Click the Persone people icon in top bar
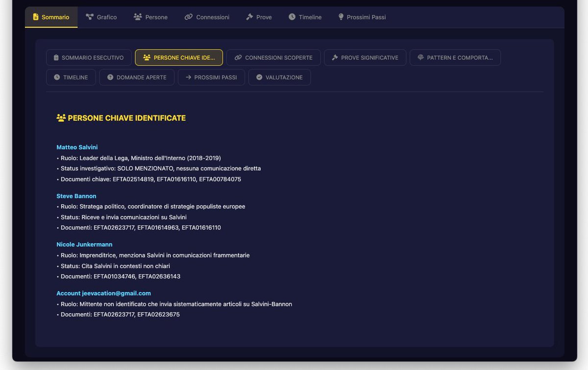Image resolution: width=588 pixels, height=370 pixels. [138, 17]
